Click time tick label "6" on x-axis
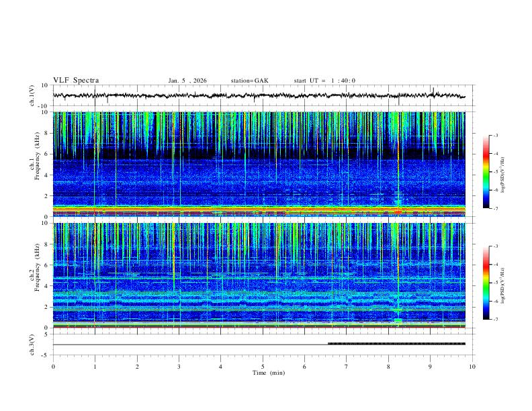532x411 pixels. [x=305, y=367]
